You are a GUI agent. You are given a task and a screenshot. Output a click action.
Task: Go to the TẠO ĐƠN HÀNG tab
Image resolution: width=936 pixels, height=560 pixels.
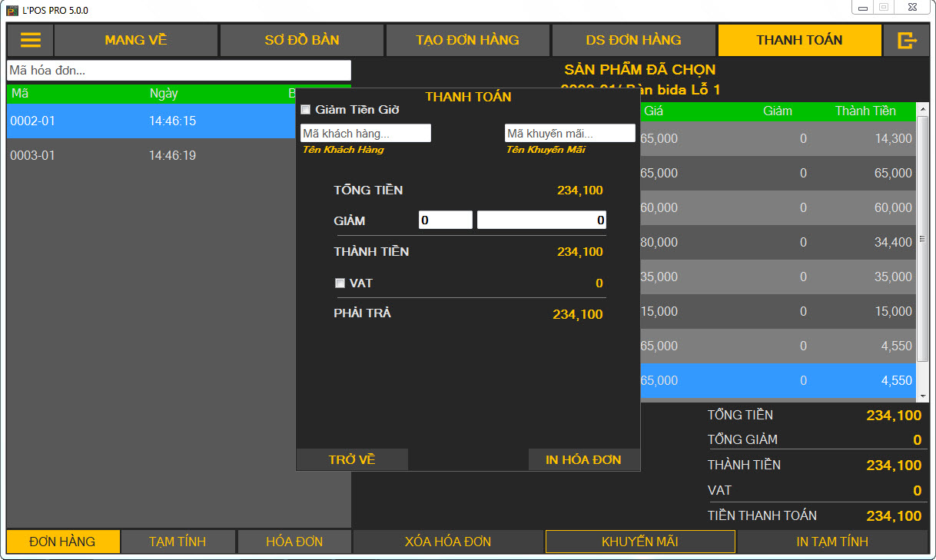(x=467, y=40)
